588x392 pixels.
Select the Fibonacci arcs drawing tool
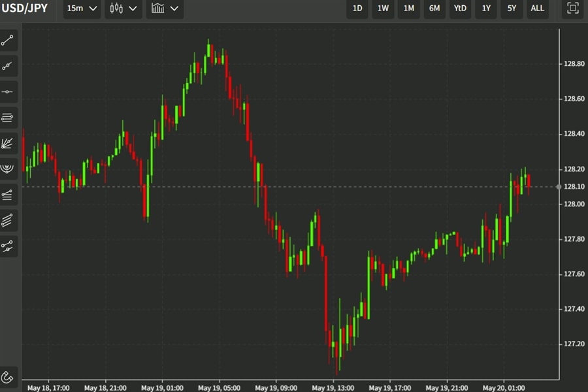8,169
